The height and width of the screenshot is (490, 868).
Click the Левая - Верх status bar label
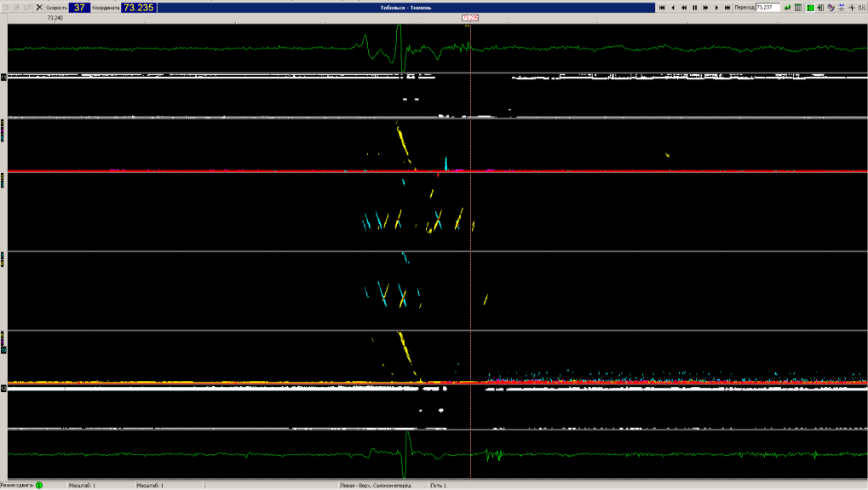coord(375,485)
